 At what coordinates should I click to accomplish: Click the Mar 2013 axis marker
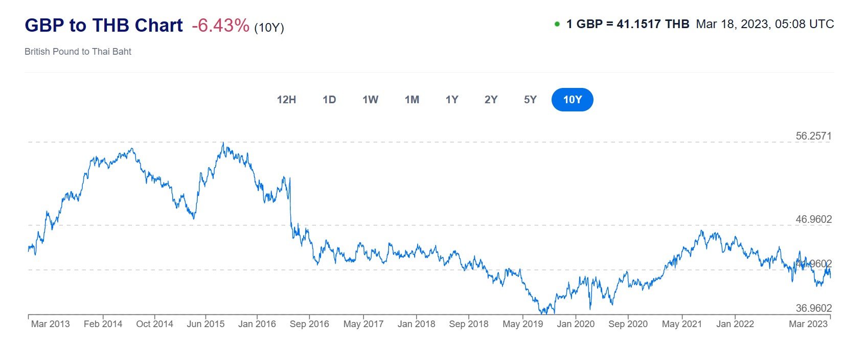[x=50, y=324]
